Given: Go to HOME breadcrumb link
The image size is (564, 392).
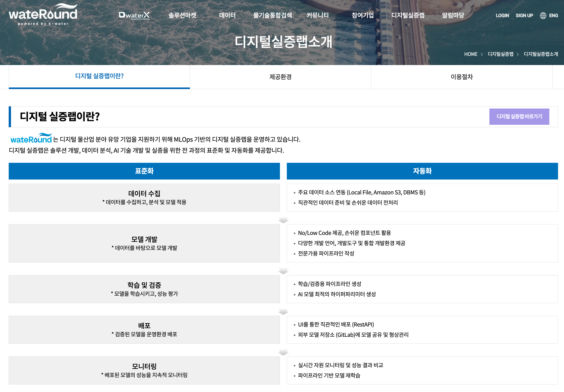Looking at the screenshot, I should pyautogui.click(x=470, y=54).
